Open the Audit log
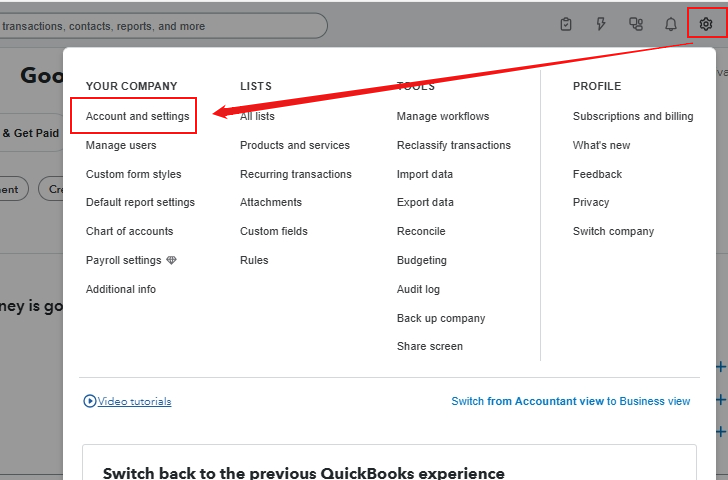The width and height of the screenshot is (728, 480). [x=418, y=289]
